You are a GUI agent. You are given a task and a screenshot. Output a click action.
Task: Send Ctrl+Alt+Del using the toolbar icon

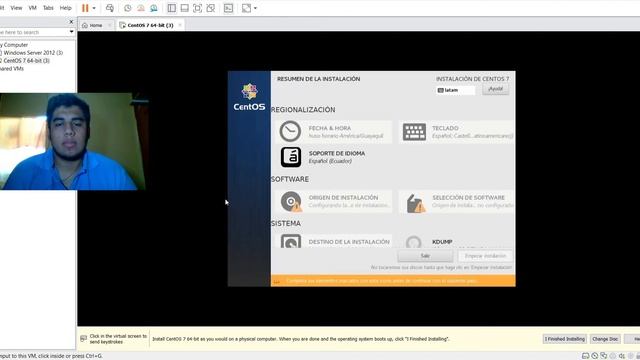pyautogui.click(x=110, y=8)
